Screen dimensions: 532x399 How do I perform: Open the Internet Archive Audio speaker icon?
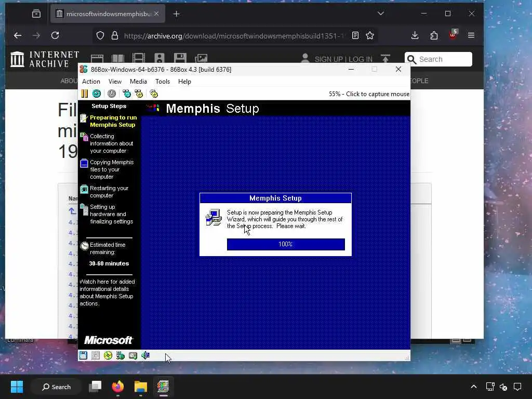tap(159, 58)
